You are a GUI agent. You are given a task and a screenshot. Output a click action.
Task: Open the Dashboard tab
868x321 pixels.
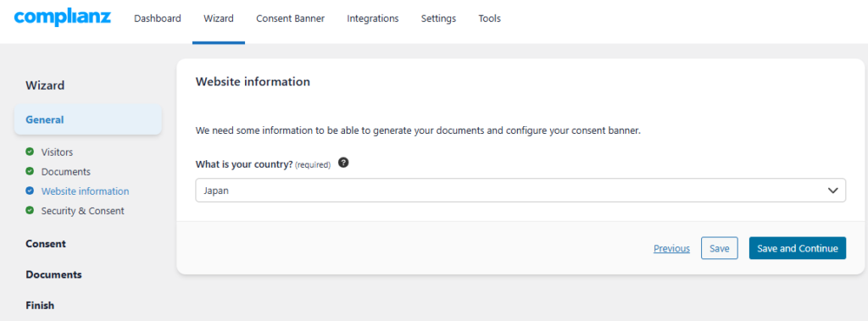157,19
